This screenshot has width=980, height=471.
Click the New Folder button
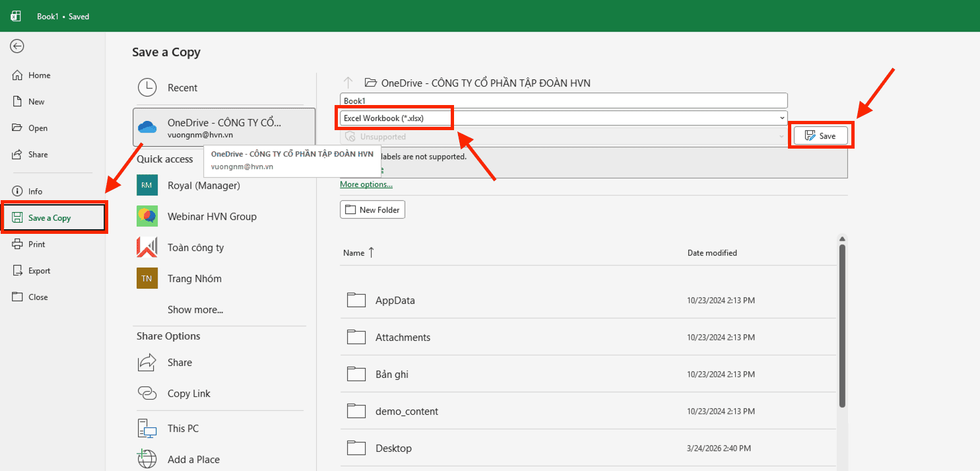(x=372, y=210)
